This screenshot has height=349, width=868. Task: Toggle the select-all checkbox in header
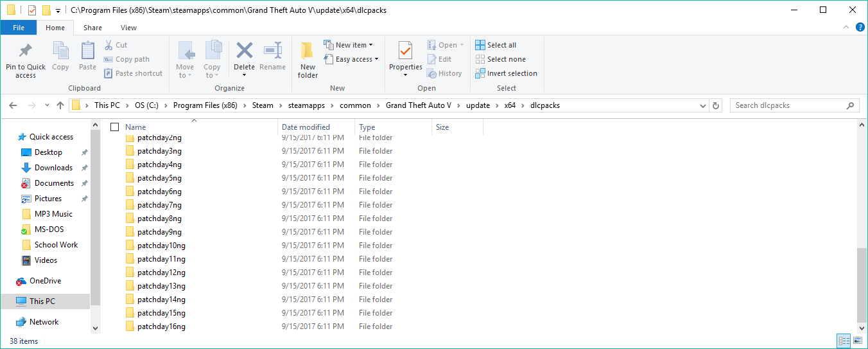click(115, 127)
